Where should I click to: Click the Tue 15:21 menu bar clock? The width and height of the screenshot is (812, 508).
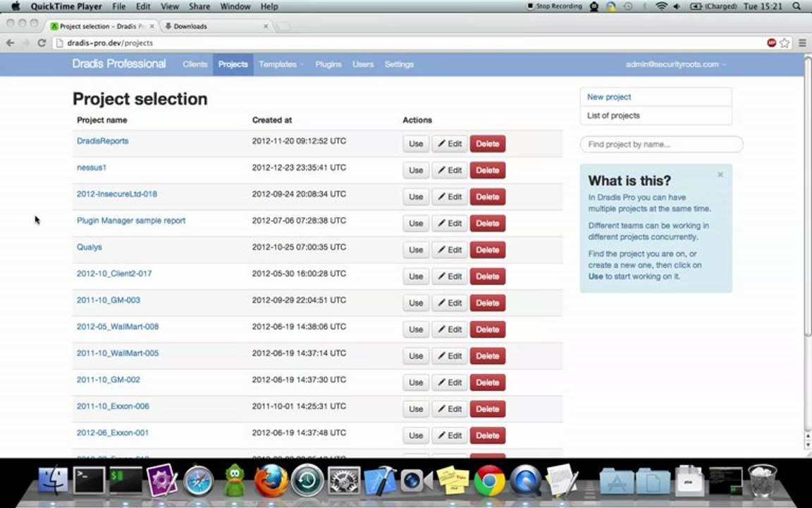click(x=763, y=6)
